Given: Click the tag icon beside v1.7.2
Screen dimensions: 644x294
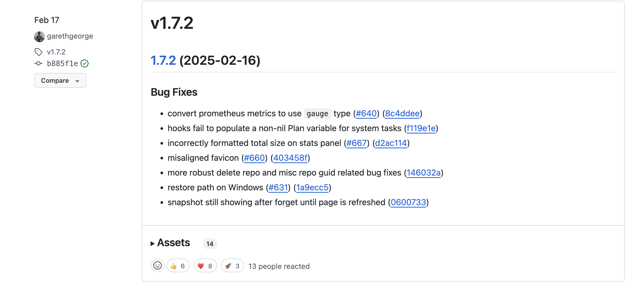Looking at the screenshot, I should tap(39, 52).
